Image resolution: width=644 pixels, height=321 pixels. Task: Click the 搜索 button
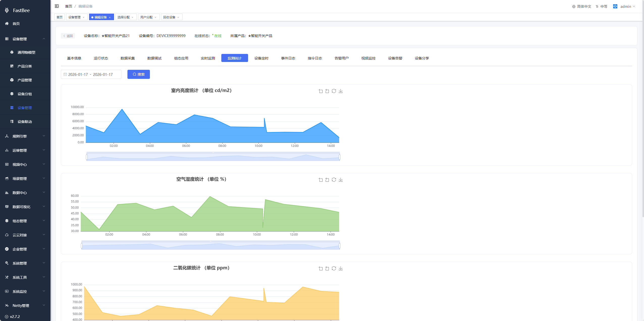(x=139, y=74)
